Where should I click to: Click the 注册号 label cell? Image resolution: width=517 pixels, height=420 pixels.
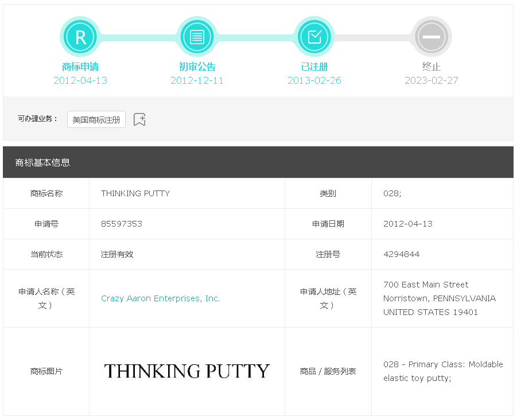pos(328,254)
